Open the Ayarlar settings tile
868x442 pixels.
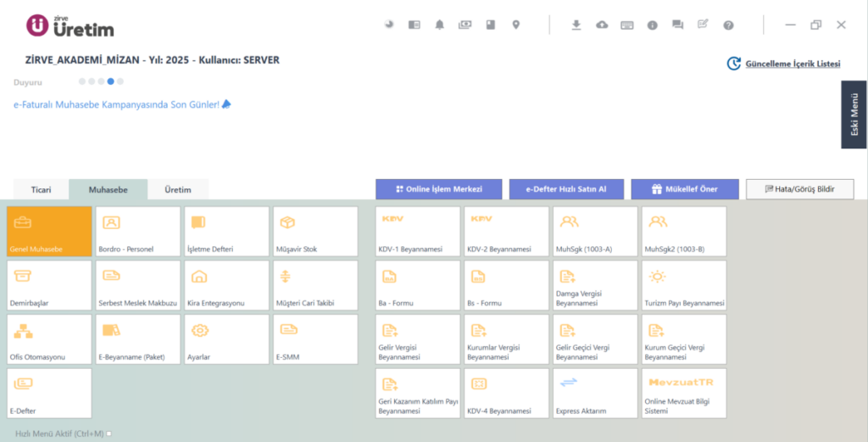[226, 339]
